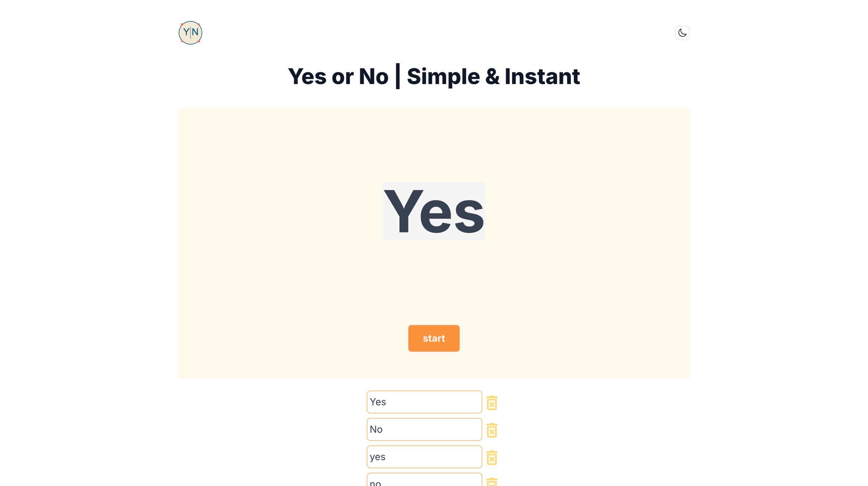Click the "Yes or No | Simple & Instant" heading
This screenshot has width=868, height=486.
434,76
